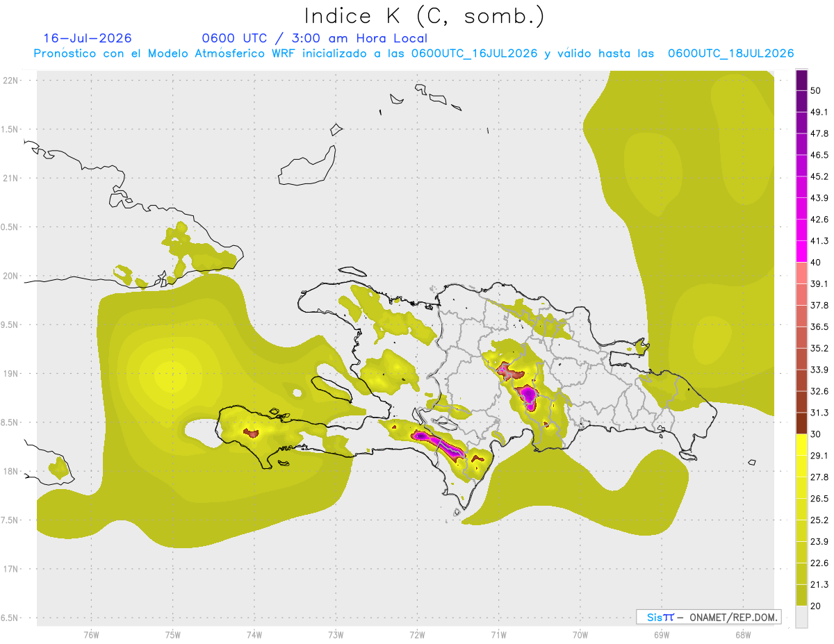This screenshot has height=644, width=834.
Task: Click '0600 UTC / 3:00 am Hora Local'
Action: point(314,38)
